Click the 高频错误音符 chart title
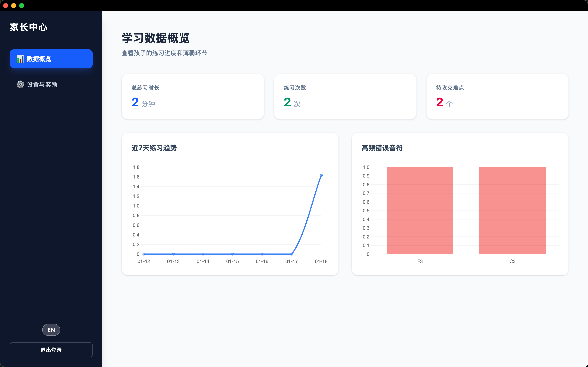This screenshot has height=367, width=588. click(382, 148)
